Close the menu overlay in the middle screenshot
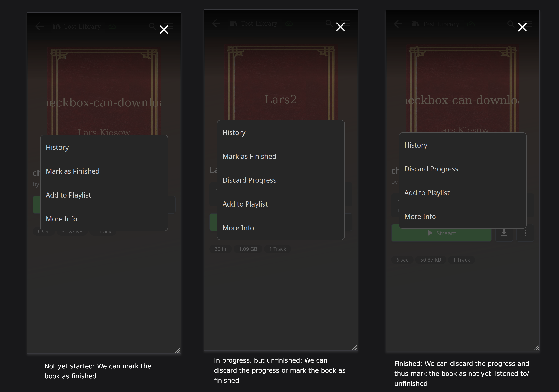559x392 pixels. 340,27
